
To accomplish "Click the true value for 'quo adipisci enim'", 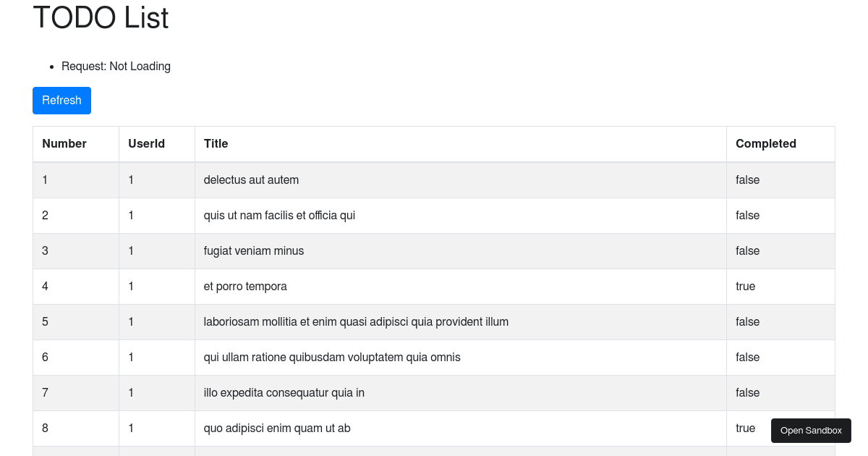I will click(x=745, y=428).
